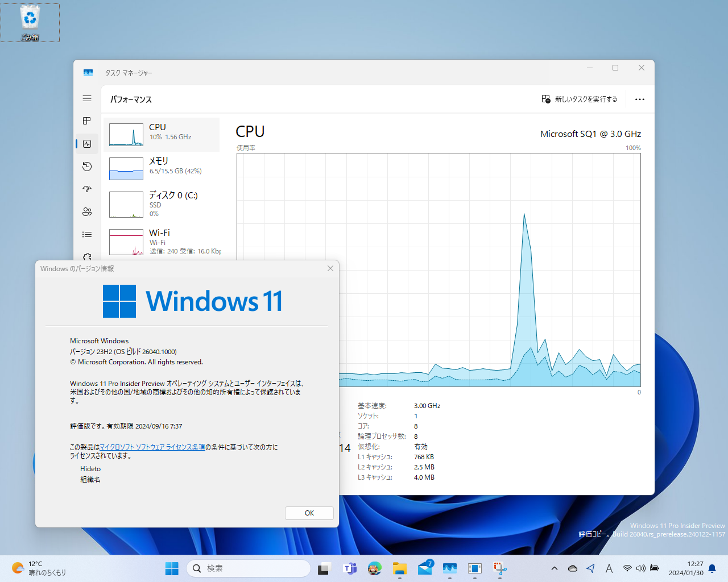Open the Task Manager hamburger navigation menu
Image resolution: width=728 pixels, height=582 pixels.
(87, 98)
